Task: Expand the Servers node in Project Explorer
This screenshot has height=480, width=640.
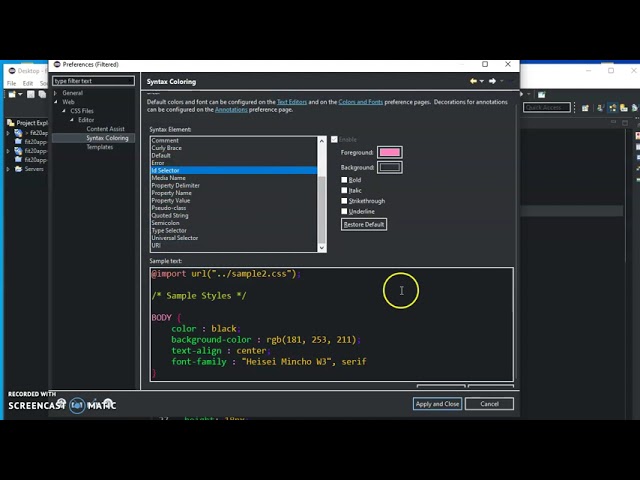Action: 8,169
